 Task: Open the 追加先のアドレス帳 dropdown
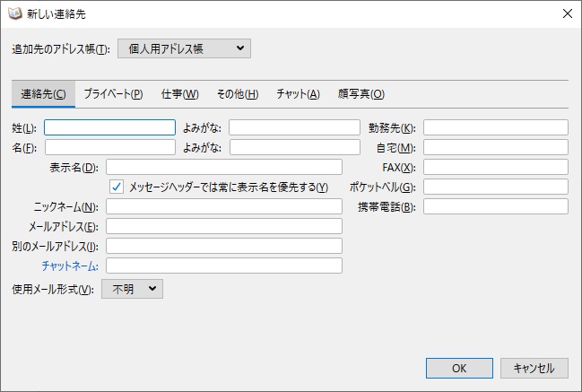pos(184,48)
